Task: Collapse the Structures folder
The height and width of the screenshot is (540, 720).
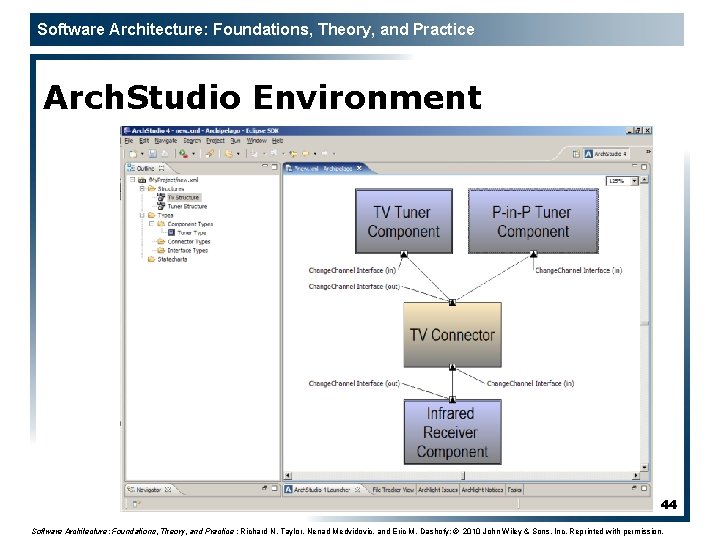Action: click(x=142, y=189)
